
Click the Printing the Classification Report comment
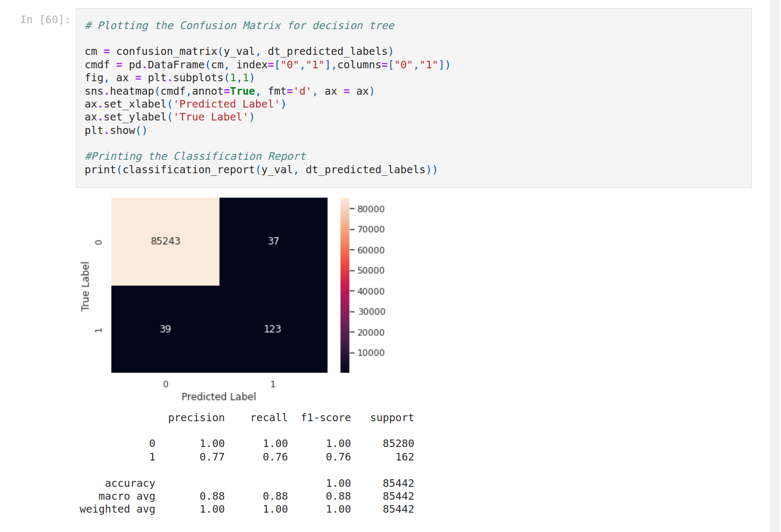(195, 156)
